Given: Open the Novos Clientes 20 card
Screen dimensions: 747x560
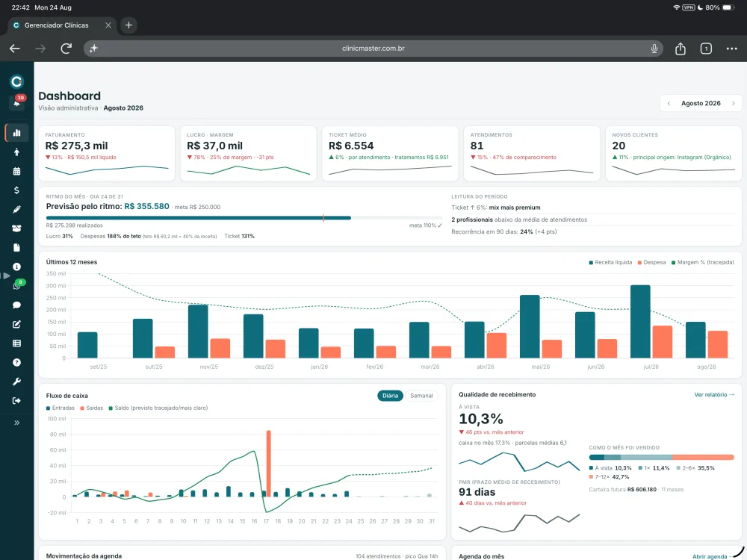Looking at the screenshot, I should click(x=673, y=153).
